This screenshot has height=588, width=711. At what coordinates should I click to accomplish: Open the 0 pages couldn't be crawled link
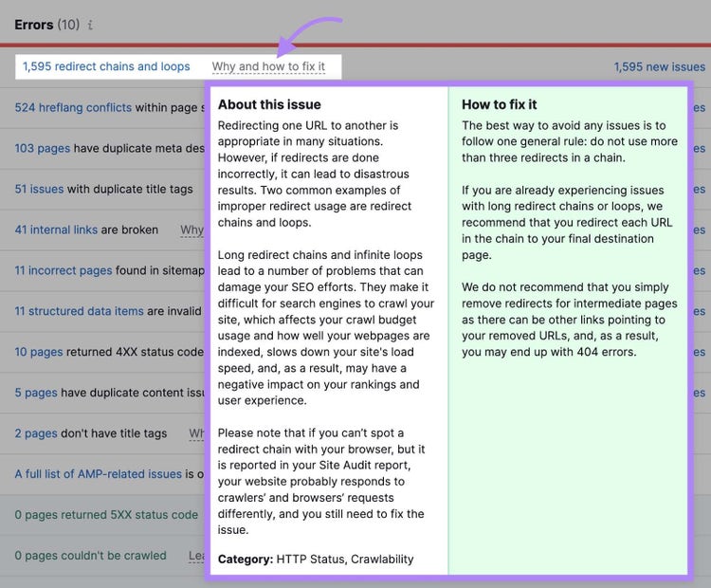pos(90,556)
